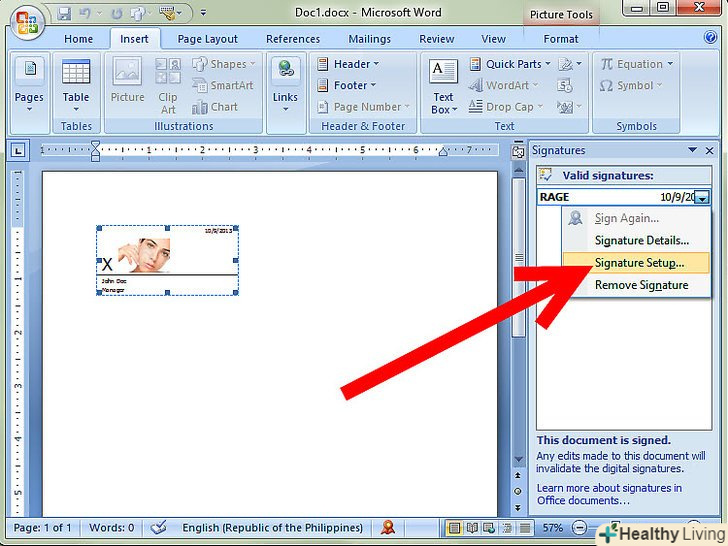Choose Sign Again from signature menu

pos(636,218)
